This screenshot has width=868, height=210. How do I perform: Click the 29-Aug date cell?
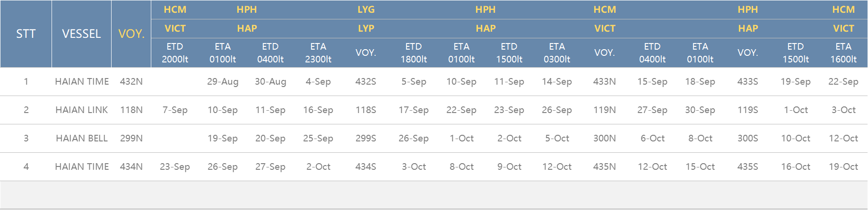(223, 81)
